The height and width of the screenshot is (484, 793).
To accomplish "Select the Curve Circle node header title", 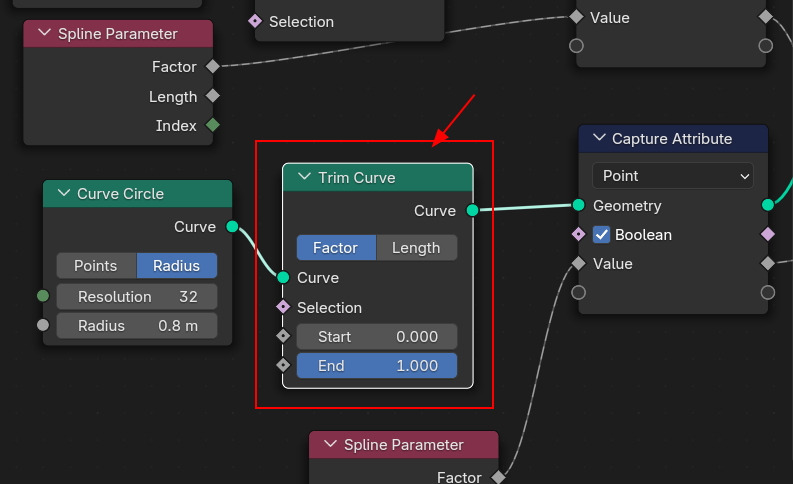I will click(x=120, y=194).
